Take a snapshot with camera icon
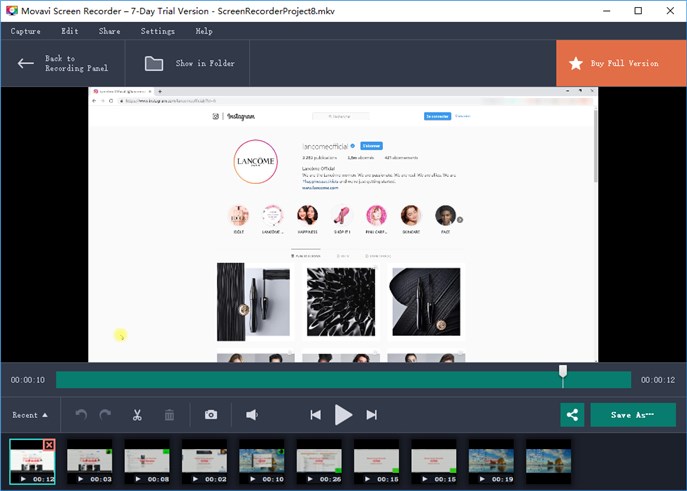Image resolution: width=687 pixels, height=491 pixels. click(211, 414)
